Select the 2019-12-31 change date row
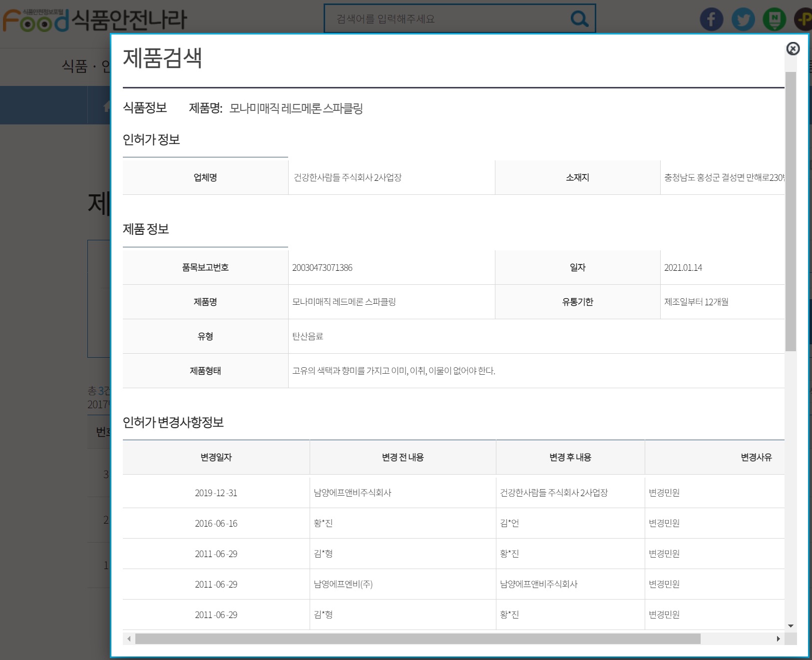 click(x=216, y=493)
